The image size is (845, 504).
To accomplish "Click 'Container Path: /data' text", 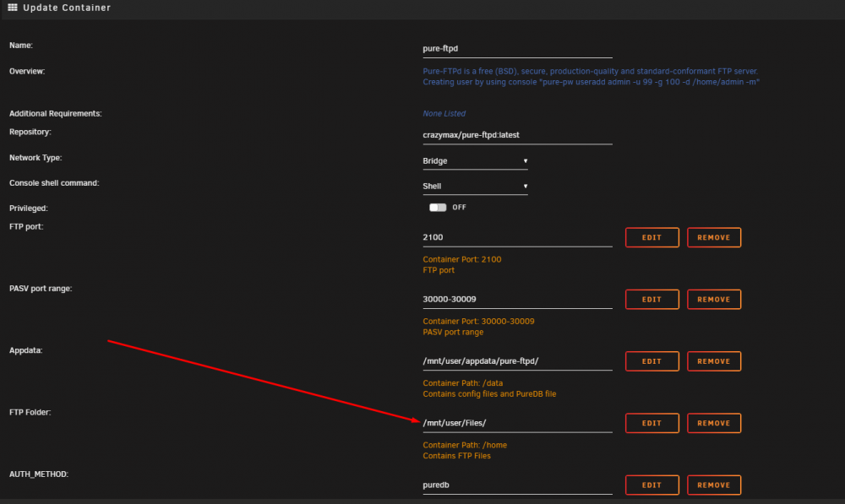I will coord(462,383).
